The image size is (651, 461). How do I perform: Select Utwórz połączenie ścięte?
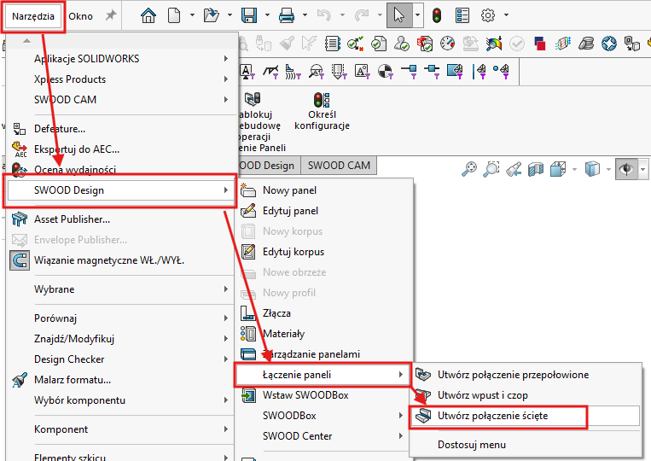click(x=526, y=416)
